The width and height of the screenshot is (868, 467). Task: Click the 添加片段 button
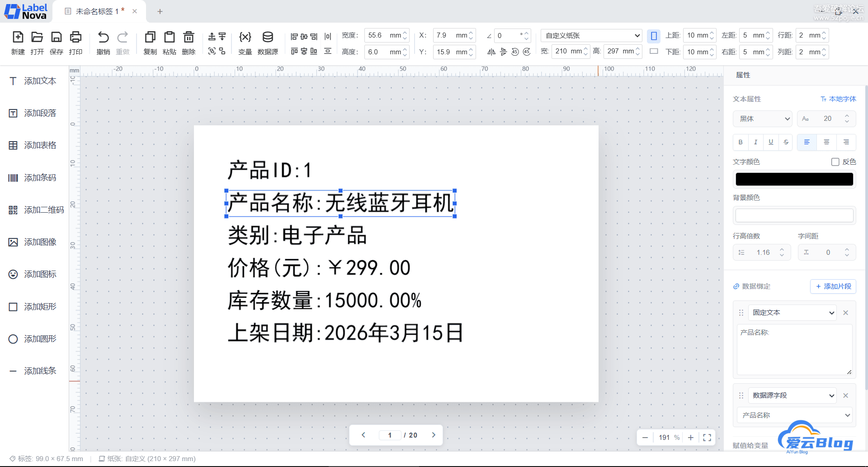tap(833, 286)
